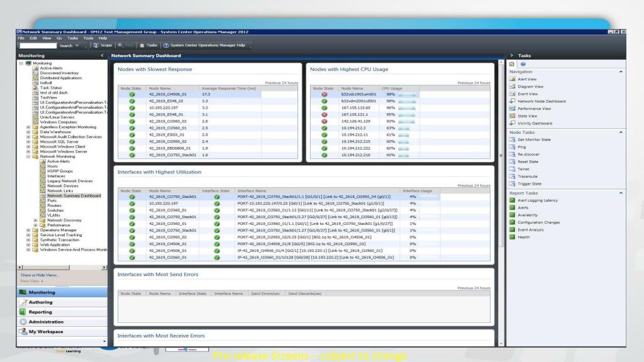Click the Administration gear icon

[x=23, y=322]
